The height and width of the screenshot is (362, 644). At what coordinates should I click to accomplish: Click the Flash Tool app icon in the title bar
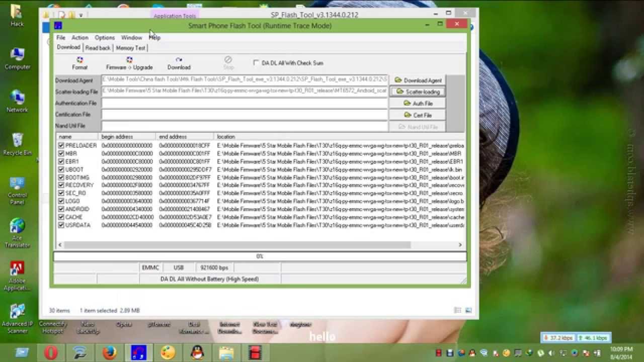point(58,26)
